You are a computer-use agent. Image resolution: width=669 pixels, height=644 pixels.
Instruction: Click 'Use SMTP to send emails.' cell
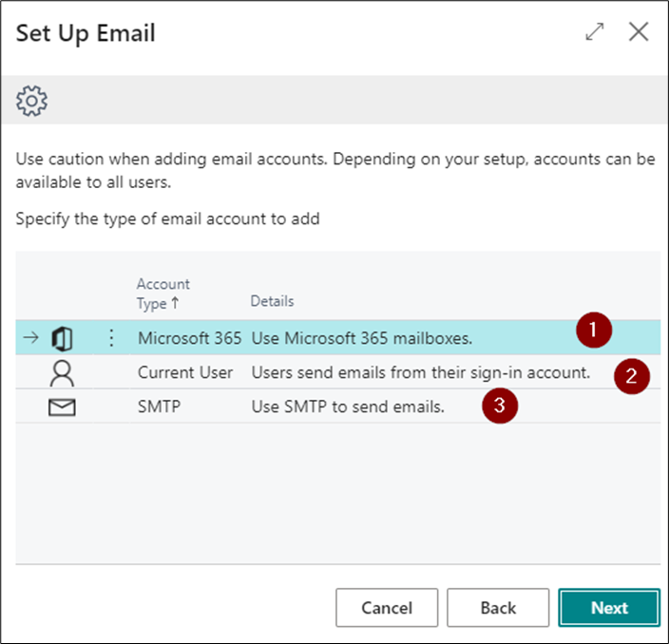pos(348,407)
